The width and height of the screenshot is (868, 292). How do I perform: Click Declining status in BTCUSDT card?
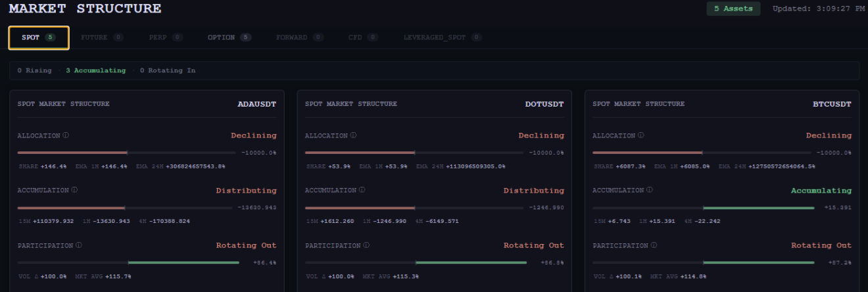(829, 135)
